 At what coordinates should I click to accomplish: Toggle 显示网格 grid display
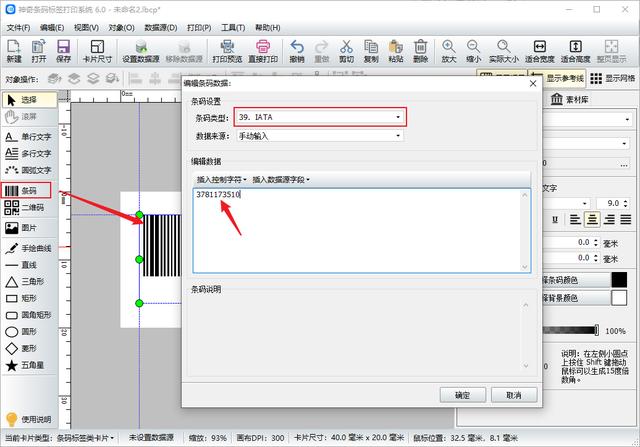click(613, 79)
